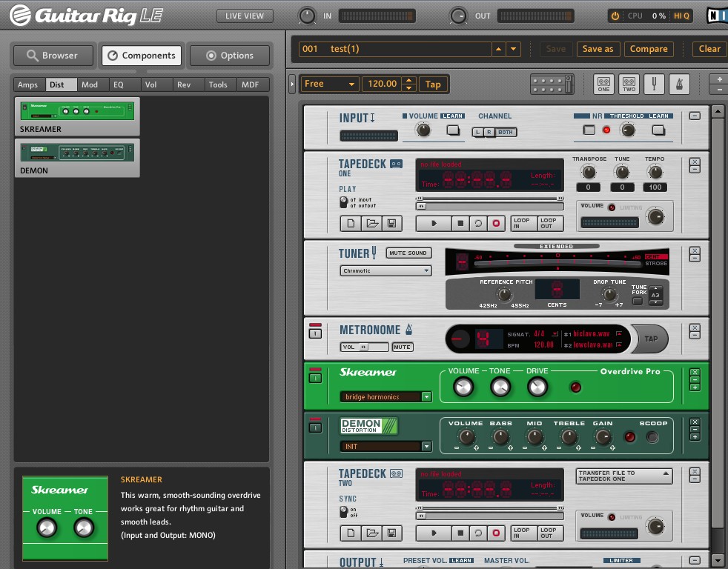Viewport: 728px width, 569px height.
Task: Enable HI Q quality mode
Action: click(x=681, y=16)
